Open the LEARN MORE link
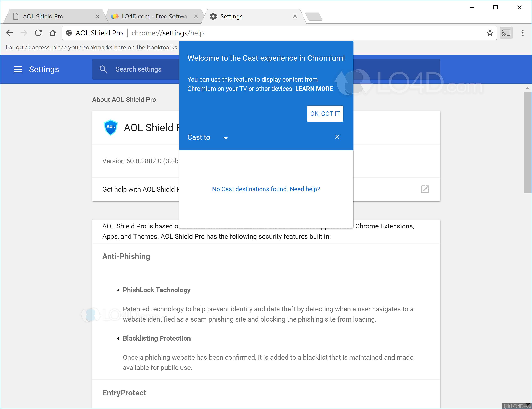 tap(314, 89)
